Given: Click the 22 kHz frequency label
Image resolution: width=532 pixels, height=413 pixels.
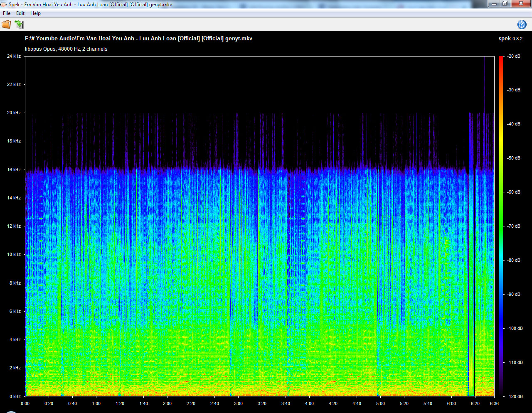Looking at the screenshot, I should pos(14,84).
